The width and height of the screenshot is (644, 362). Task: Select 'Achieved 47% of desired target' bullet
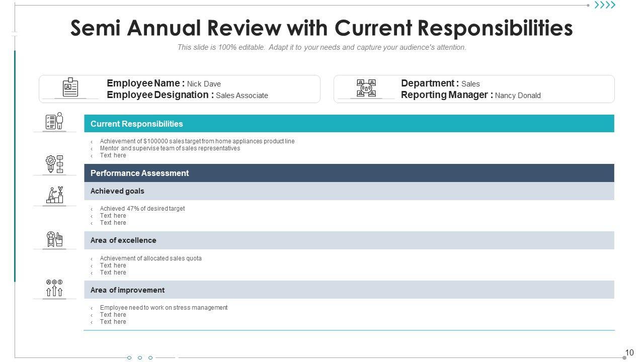coord(142,209)
